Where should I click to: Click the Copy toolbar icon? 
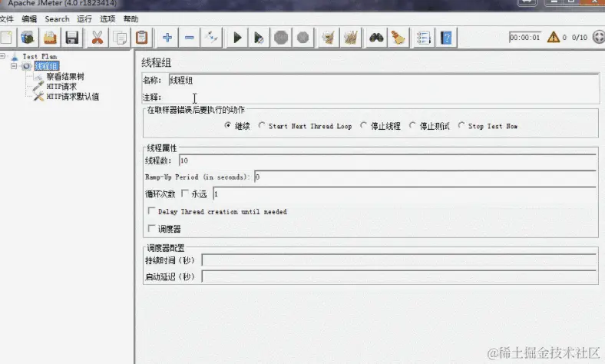[120, 38]
